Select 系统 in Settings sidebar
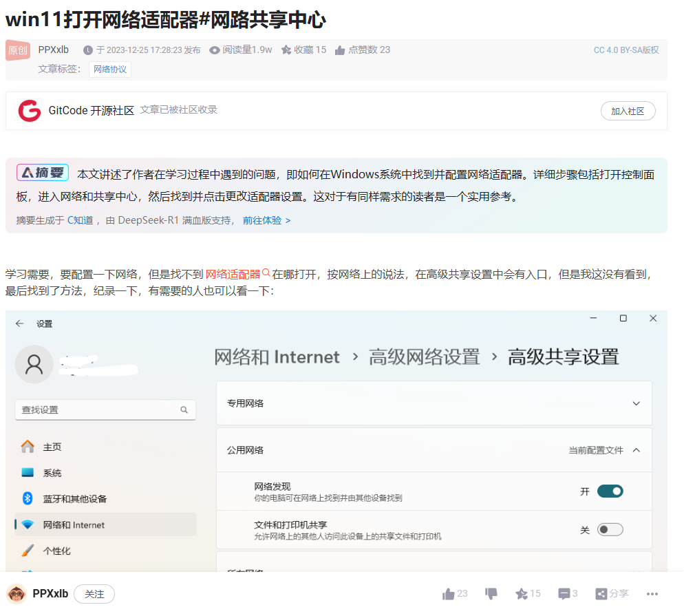684x616 pixels. pyautogui.click(x=105, y=473)
